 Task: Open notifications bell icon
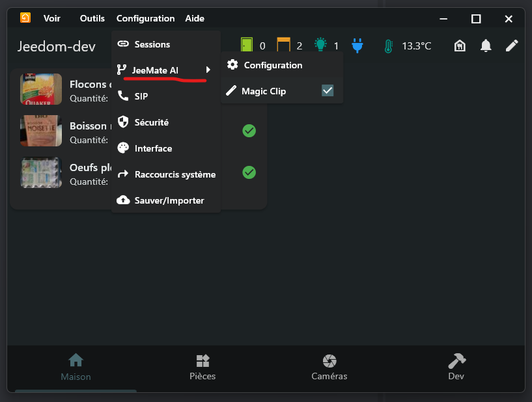click(486, 46)
